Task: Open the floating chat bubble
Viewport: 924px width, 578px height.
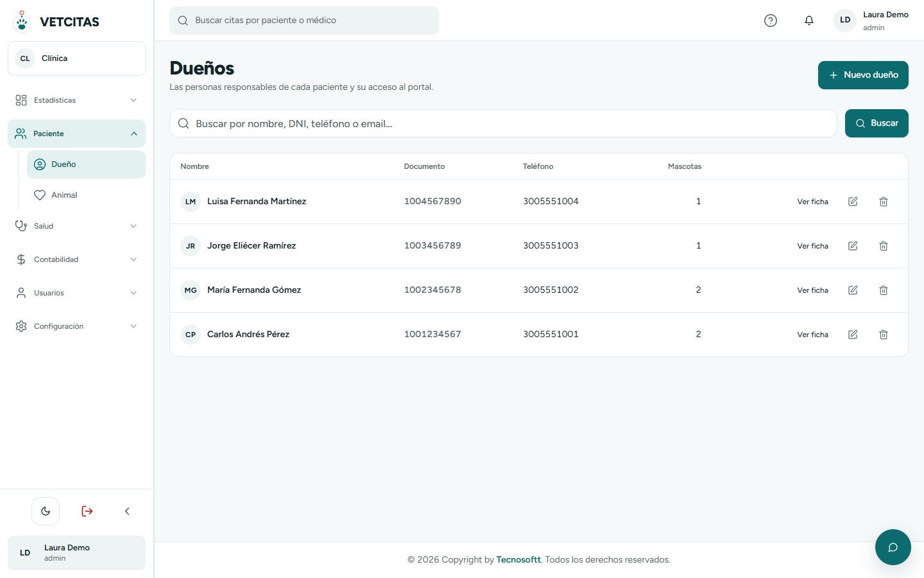Action: tap(893, 547)
